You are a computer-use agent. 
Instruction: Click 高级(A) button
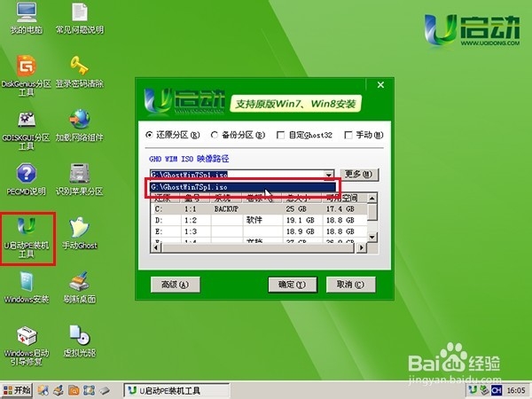(x=176, y=285)
